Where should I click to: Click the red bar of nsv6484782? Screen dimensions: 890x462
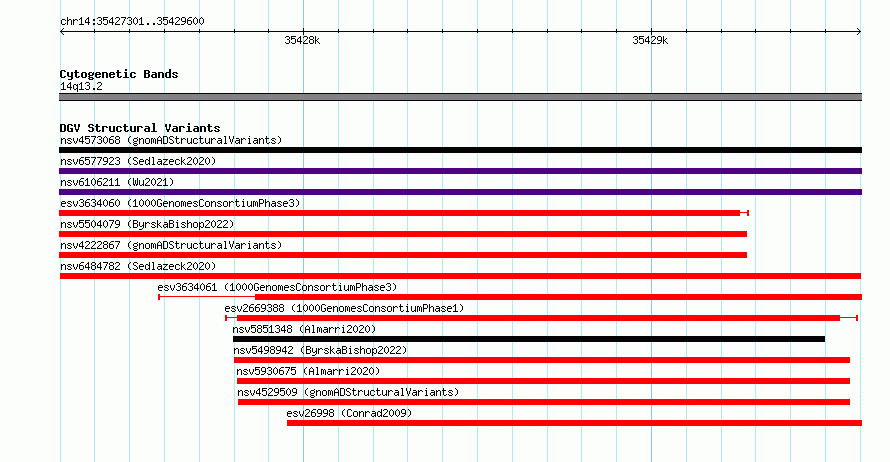(460, 276)
